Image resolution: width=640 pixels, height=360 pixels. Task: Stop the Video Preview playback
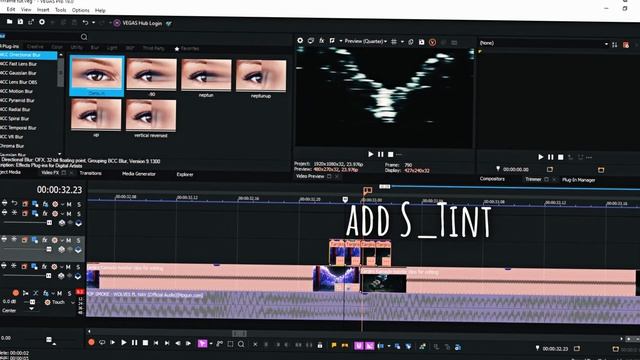coord(391,154)
